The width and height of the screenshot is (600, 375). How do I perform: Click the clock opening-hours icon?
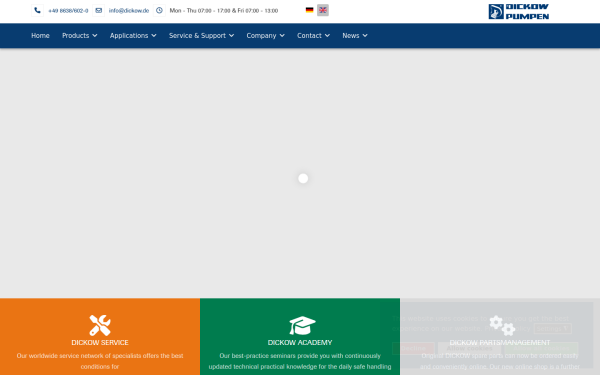[x=159, y=10]
